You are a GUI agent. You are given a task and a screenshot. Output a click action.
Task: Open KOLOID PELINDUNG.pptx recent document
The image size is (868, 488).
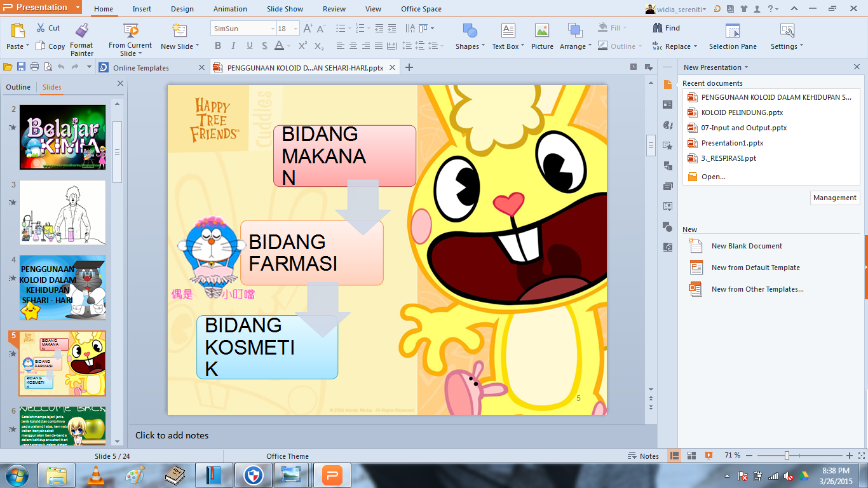point(742,112)
